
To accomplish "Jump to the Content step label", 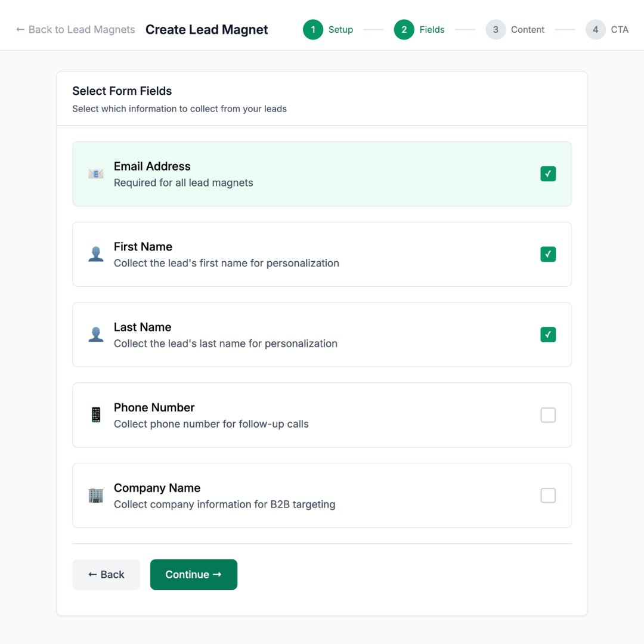I will tap(527, 30).
